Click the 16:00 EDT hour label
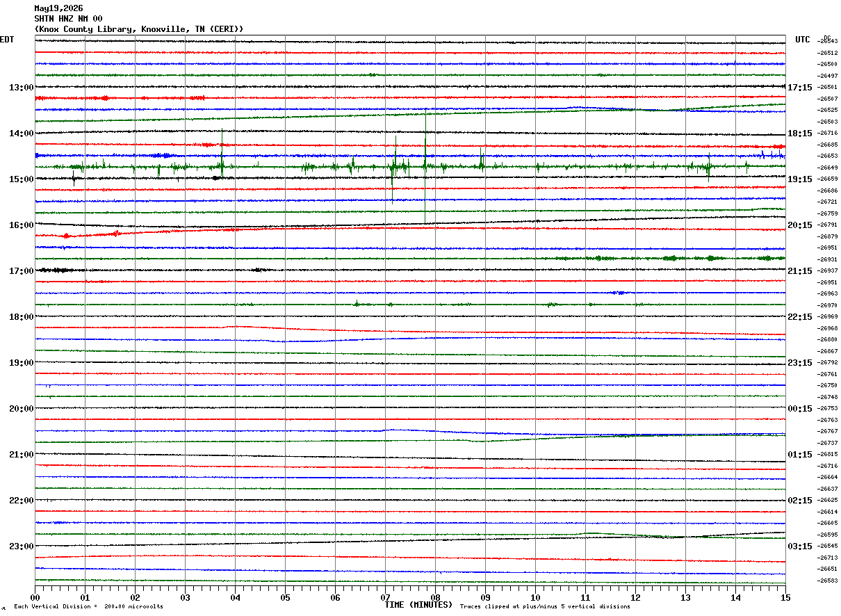Image resolution: width=841 pixels, height=616 pixels. pos(21,225)
